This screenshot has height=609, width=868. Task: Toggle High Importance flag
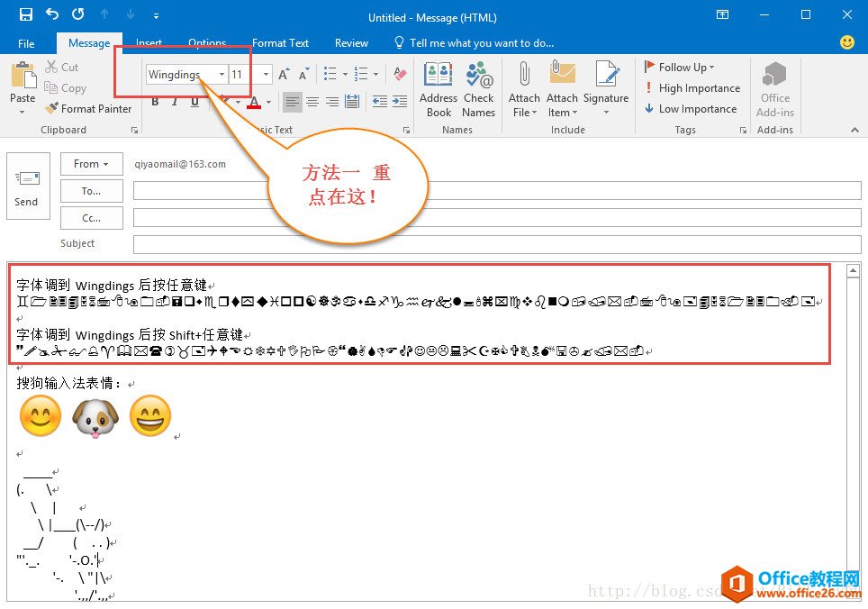tap(692, 88)
